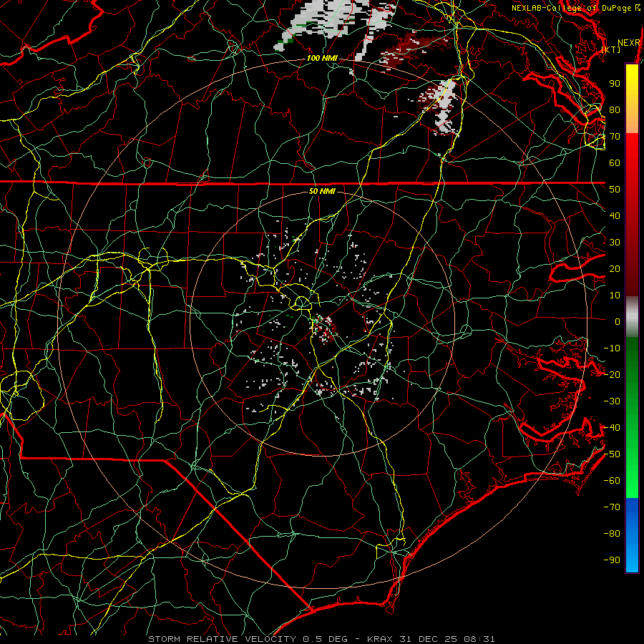
Task: Click the NEXR label at the right edge
Action: (x=629, y=43)
